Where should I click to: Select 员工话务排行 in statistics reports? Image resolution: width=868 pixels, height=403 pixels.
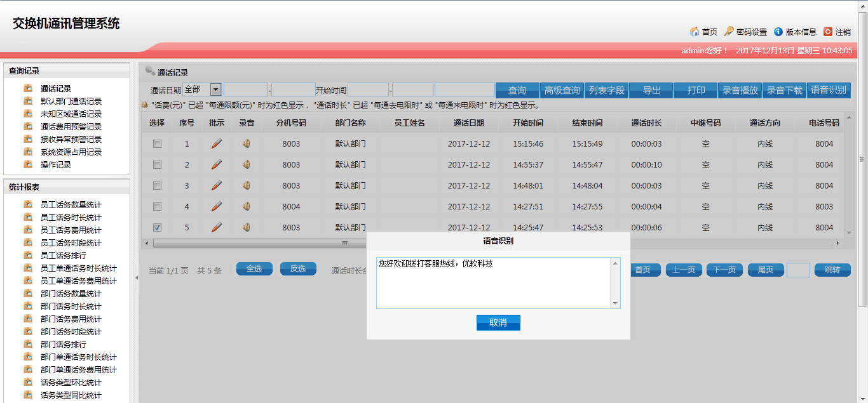click(x=64, y=256)
